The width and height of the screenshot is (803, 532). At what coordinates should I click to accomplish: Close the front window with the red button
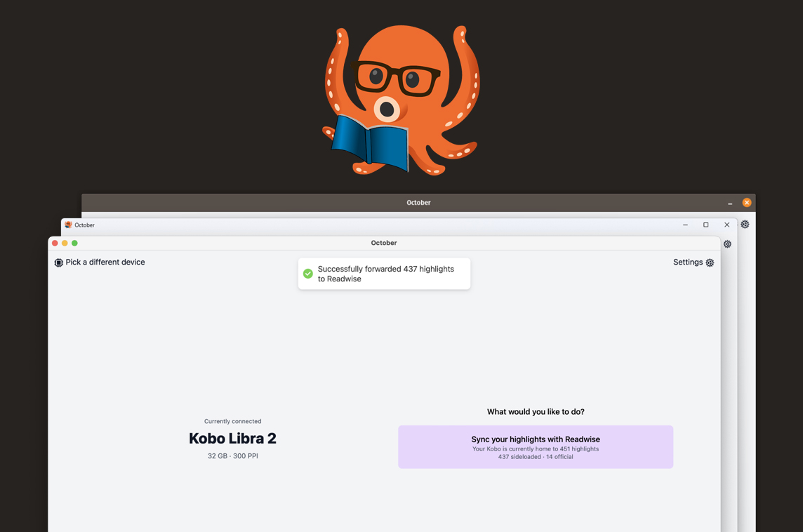55,244
